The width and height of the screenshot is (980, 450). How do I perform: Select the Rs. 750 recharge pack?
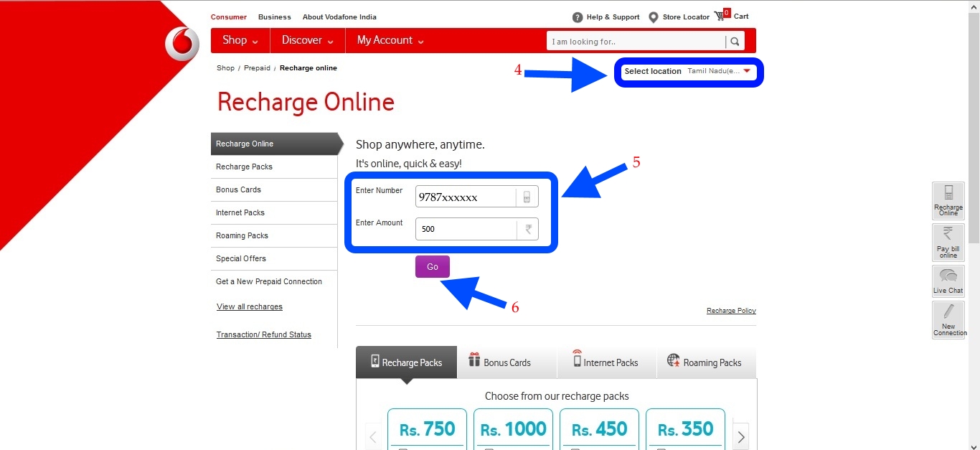pos(427,429)
